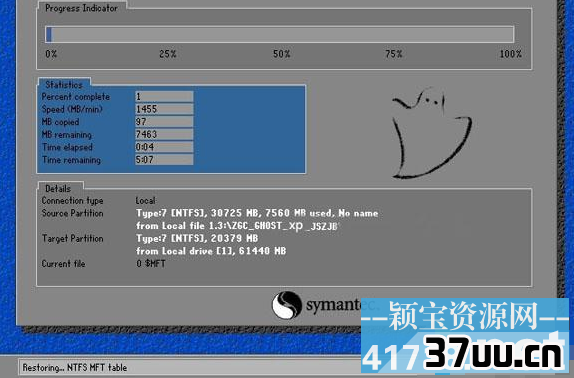The height and width of the screenshot is (378, 574).
Task: Select the Statistics panel header
Action: [x=64, y=85]
